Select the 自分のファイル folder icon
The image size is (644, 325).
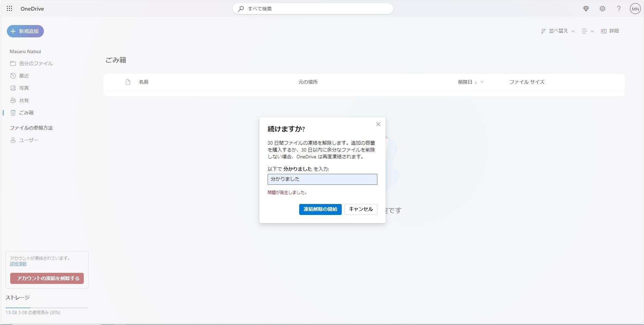click(13, 63)
